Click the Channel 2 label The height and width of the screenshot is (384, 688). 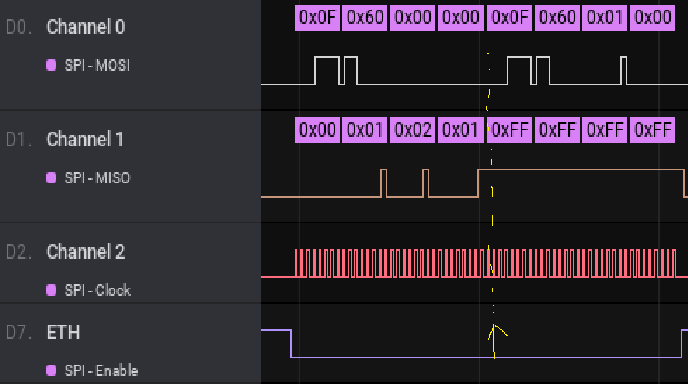click(86, 252)
